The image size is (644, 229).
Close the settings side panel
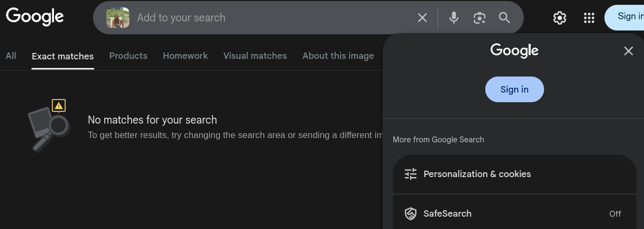pos(629,51)
